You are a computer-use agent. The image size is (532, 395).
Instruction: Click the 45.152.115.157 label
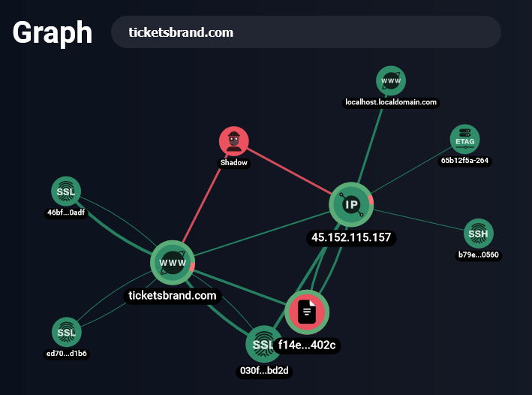(351, 238)
